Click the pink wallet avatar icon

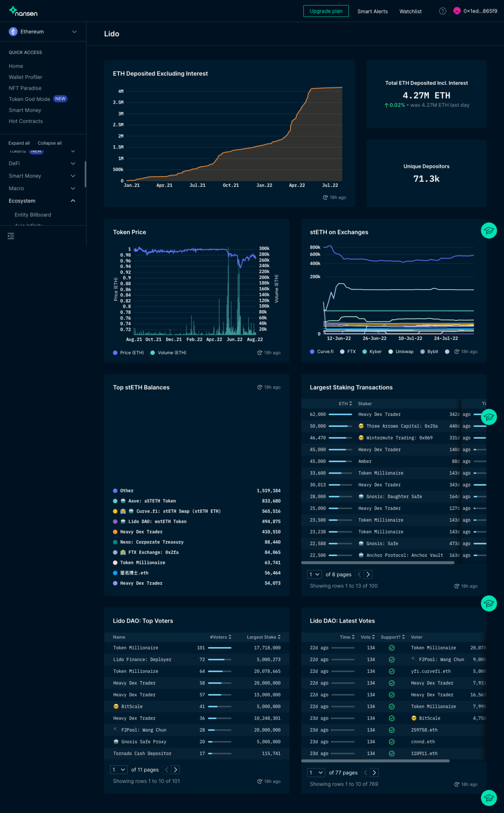(x=457, y=11)
